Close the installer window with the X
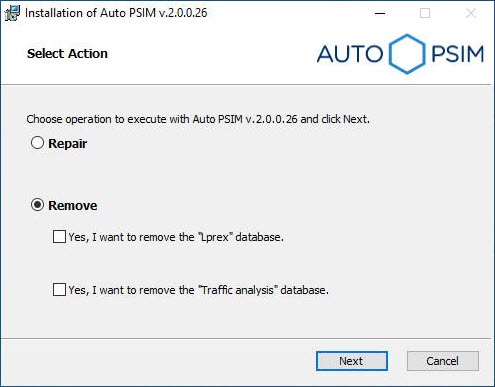Viewport: 495px width, 387px height. [x=471, y=13]
